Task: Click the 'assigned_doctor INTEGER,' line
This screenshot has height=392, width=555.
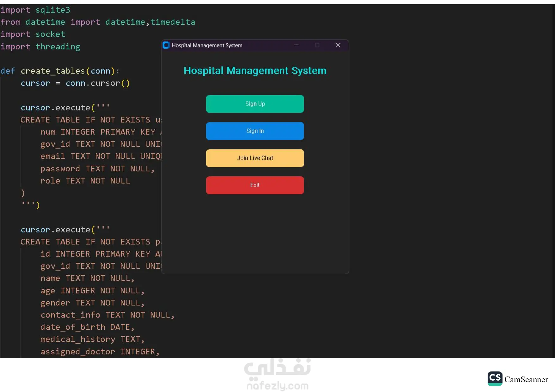Action: pos(100,352)
